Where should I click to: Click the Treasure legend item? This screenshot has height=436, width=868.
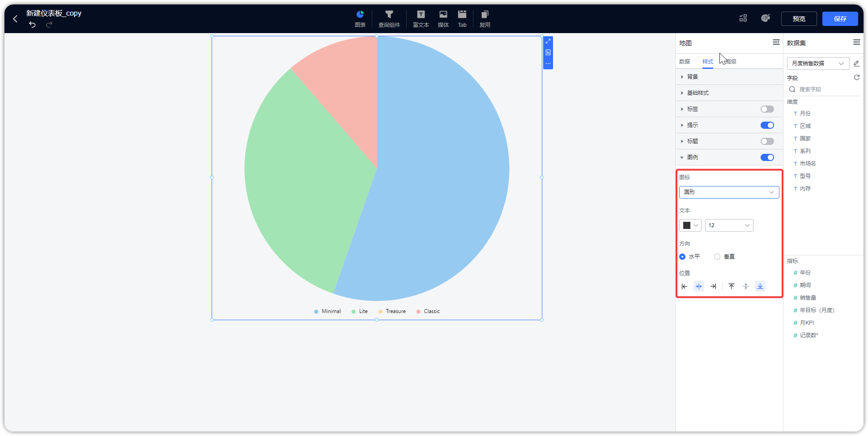(392, 311)
